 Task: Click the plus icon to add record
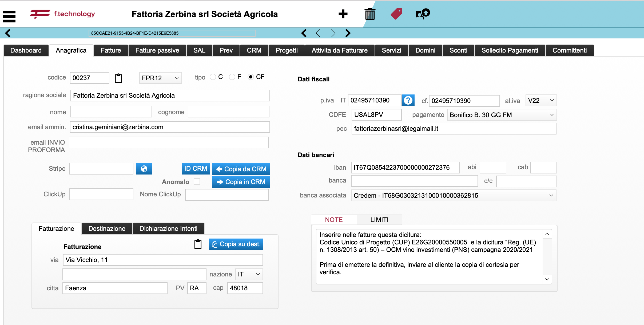coord(343,14)
